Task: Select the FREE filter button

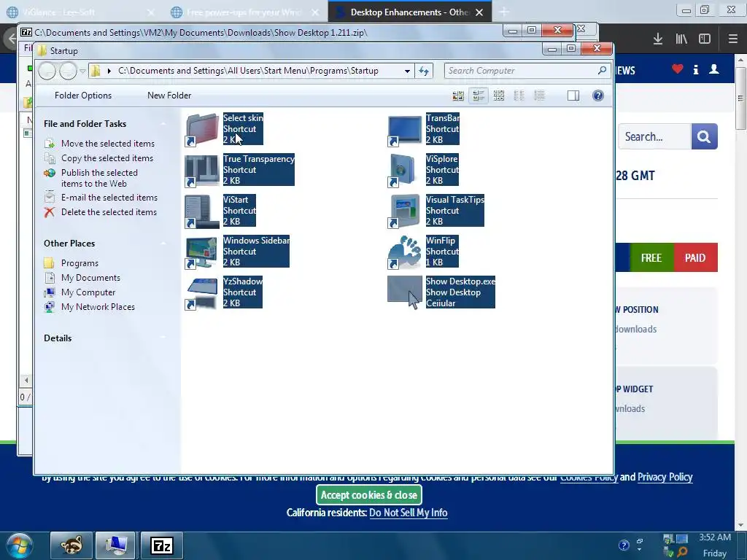Action: pyautogui.click(x=651, y=257)
